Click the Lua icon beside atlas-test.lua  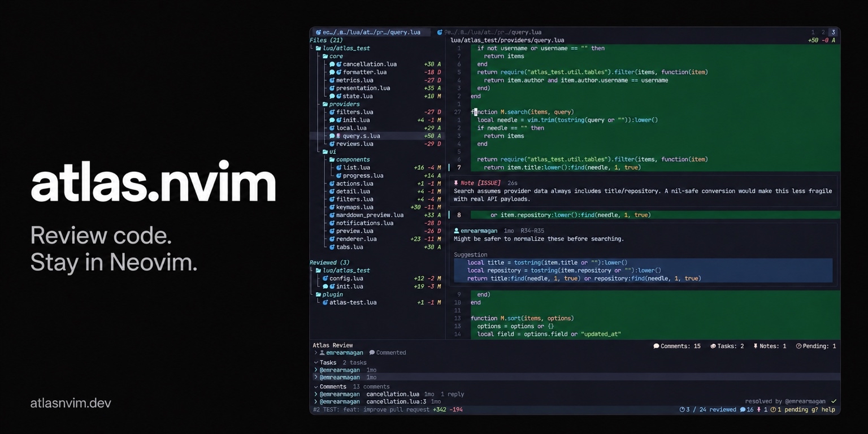click(325, 302)
